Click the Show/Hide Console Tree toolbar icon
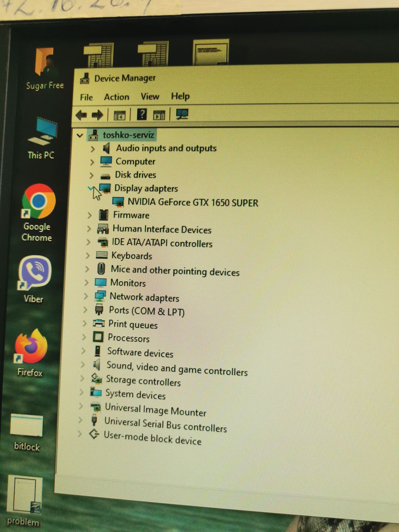 [x=120, y=115]
